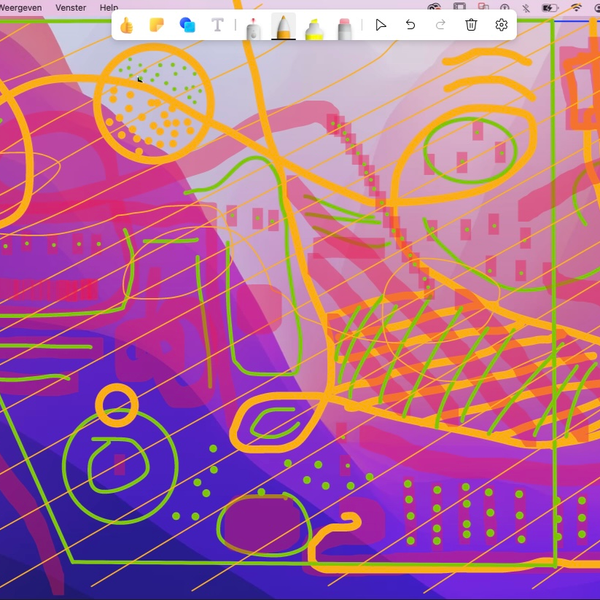Click the battery status icon
The image size is (600, 600).
(549, 7)
